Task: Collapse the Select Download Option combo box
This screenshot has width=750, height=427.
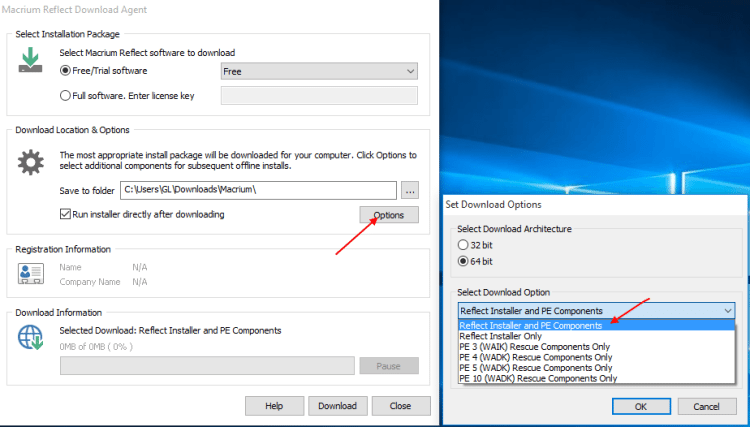Action: [596, 311]
